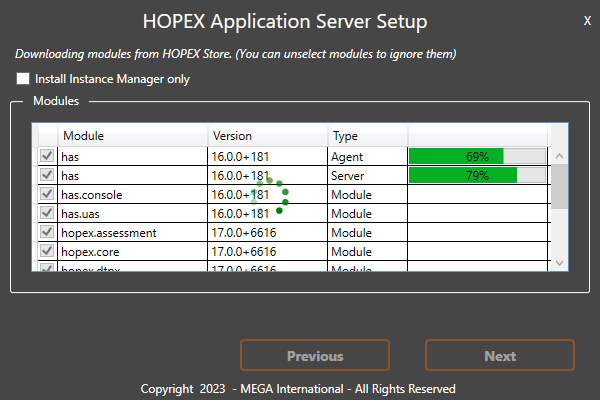Toggle the has.uas module checkbox

click(46, 214)
